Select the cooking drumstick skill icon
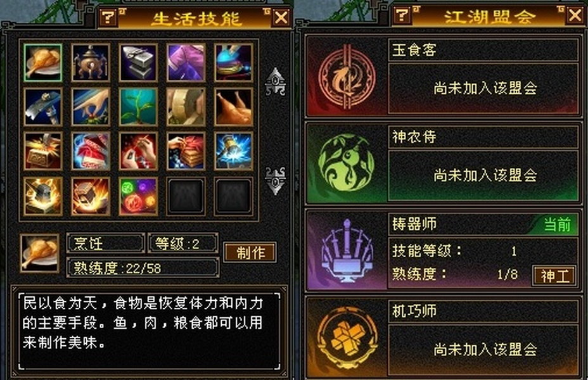The image size is (588, 380). tap(42, 63)
